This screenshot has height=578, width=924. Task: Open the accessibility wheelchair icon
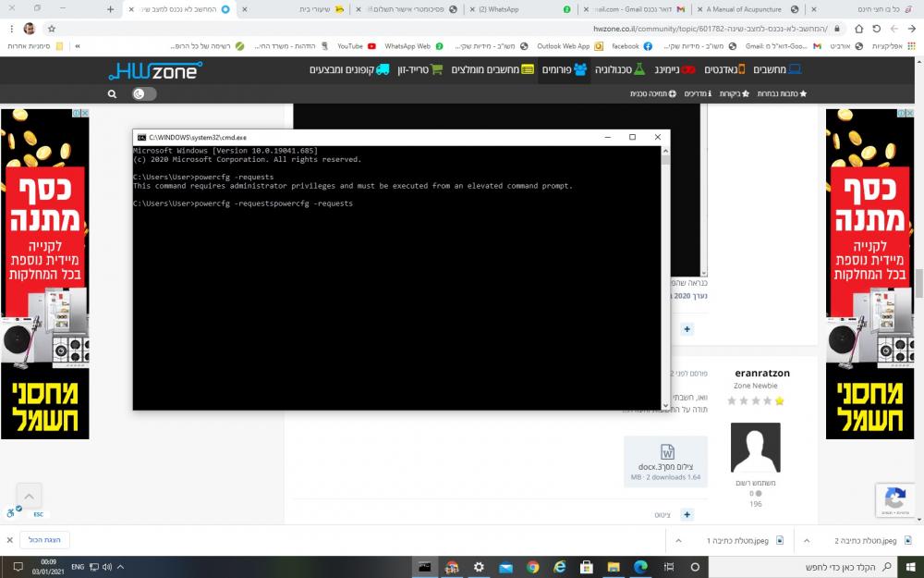[13, 512]
